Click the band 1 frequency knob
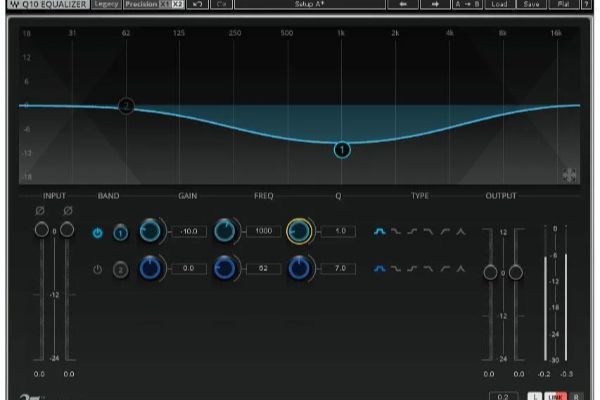 (x=225, y=231)
